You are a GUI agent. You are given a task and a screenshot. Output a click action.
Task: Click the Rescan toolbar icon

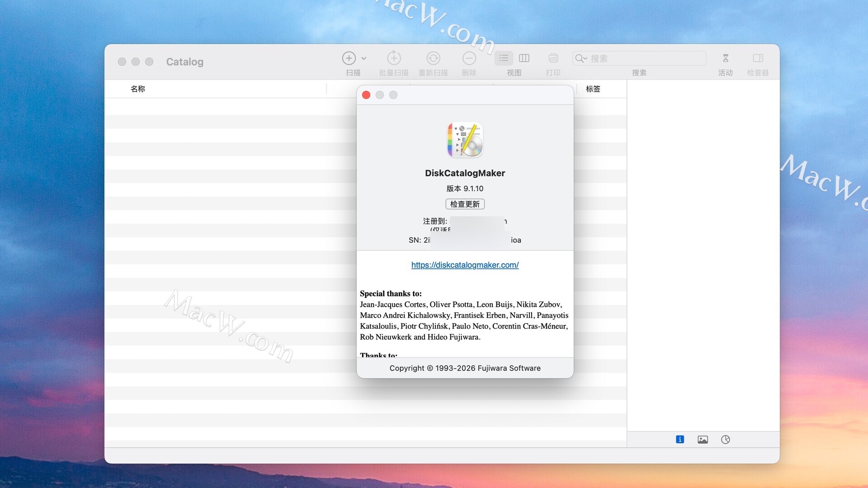tap(433, 58)
